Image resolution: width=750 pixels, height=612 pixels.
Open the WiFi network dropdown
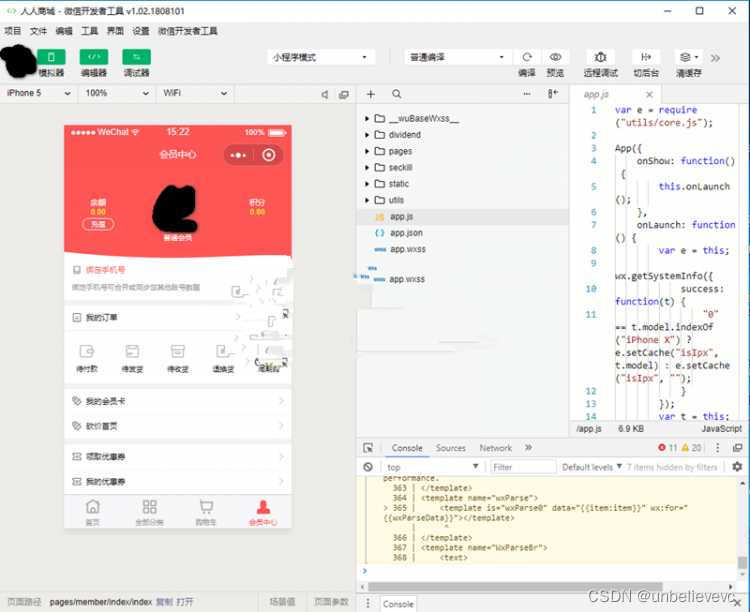(195, 93)
